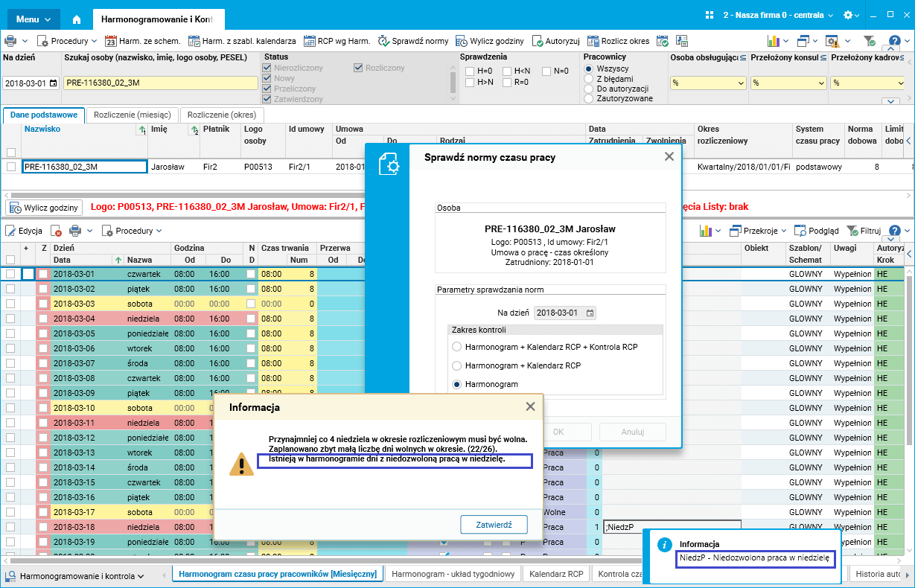This screenshot has height=588, width=915.
Task: Click Harm. ze schem. calendar icon
Action: point(111,41)
